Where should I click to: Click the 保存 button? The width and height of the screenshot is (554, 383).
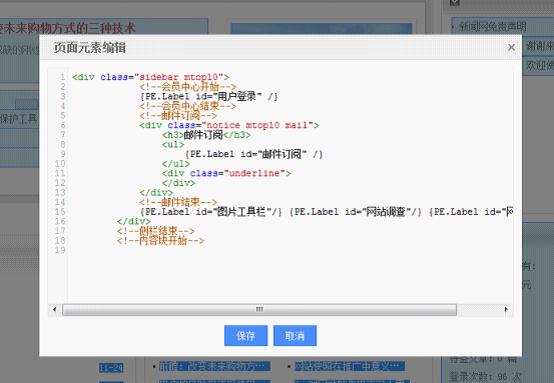tap(246, 336)
